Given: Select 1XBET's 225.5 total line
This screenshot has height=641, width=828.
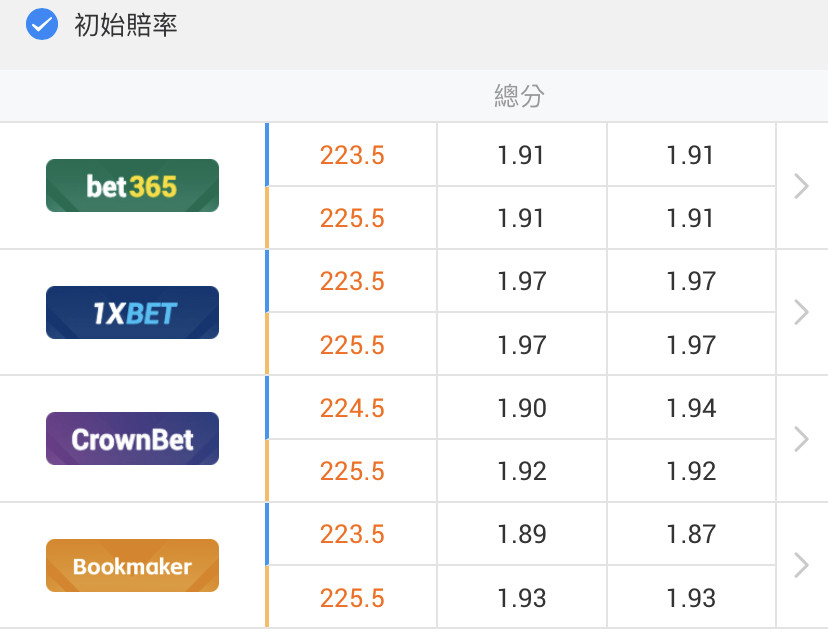Looking at the screenshot, I should pyautogui.click(x=352, y=345).
